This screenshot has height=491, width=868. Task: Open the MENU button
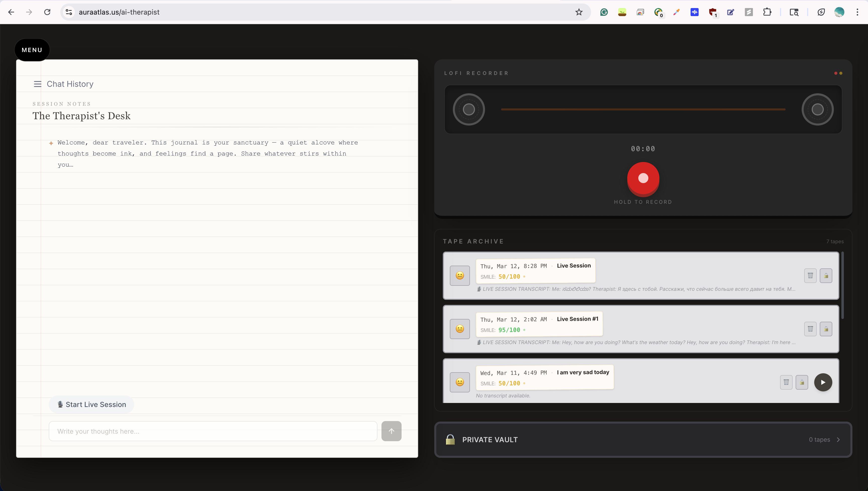pyautogui.click(x=32, y=50)
